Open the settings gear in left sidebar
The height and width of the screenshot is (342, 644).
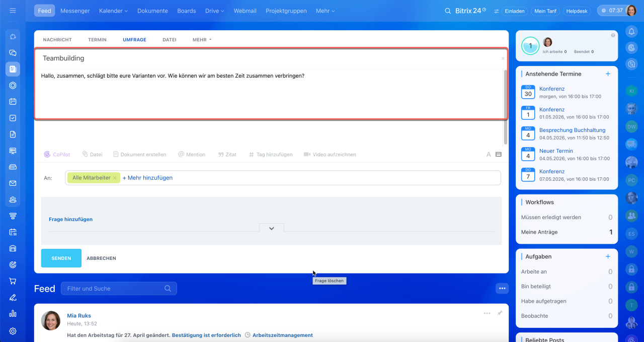tap(13, 331)
